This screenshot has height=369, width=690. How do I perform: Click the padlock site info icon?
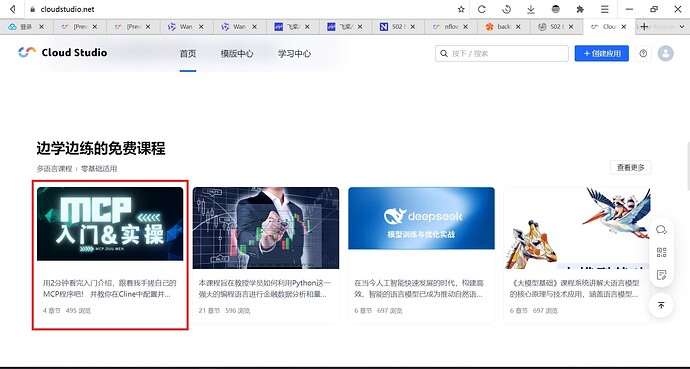point(32,9)
